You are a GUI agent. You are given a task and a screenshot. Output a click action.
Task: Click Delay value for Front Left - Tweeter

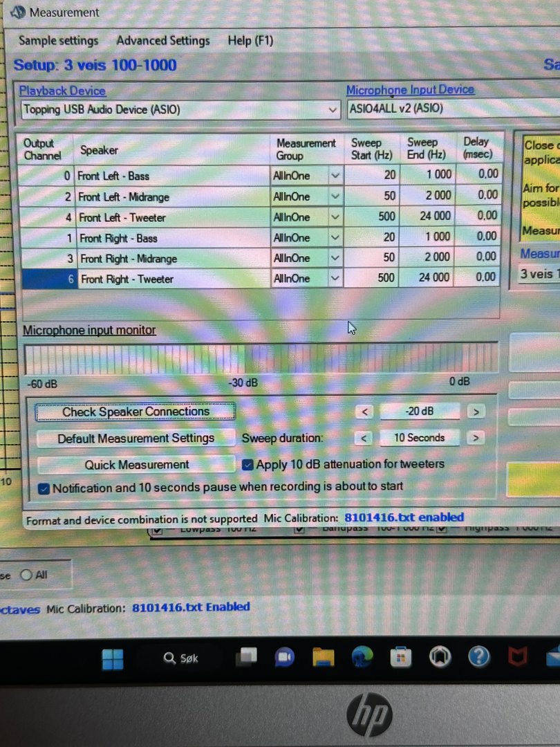point(478,215)
